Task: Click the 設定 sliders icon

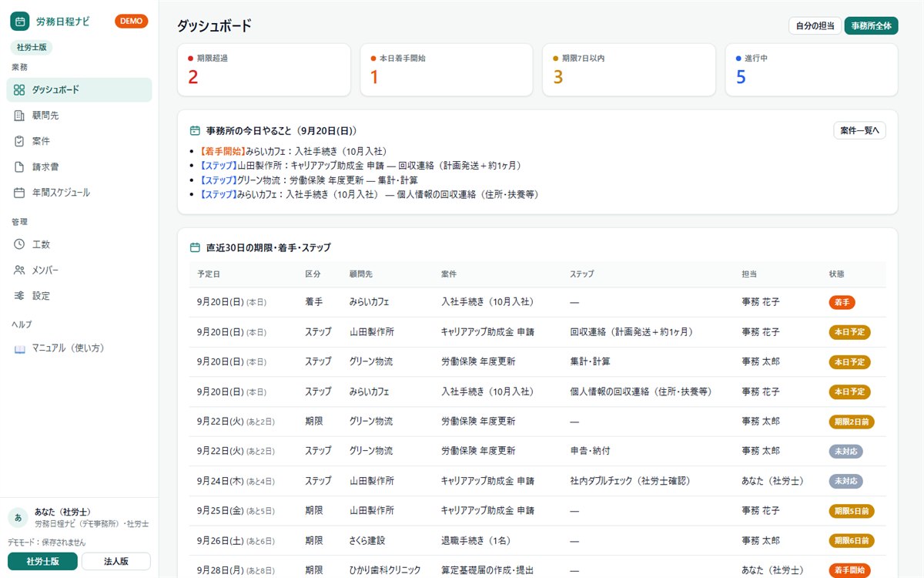Action: click(19, 296)
